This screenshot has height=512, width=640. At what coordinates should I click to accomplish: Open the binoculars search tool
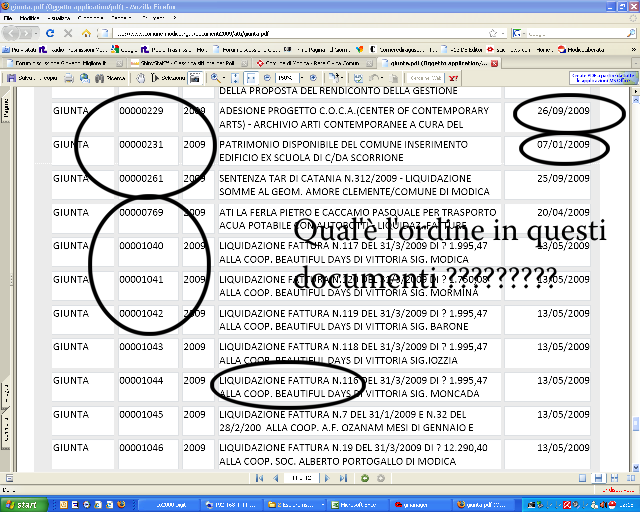(110, 78)
